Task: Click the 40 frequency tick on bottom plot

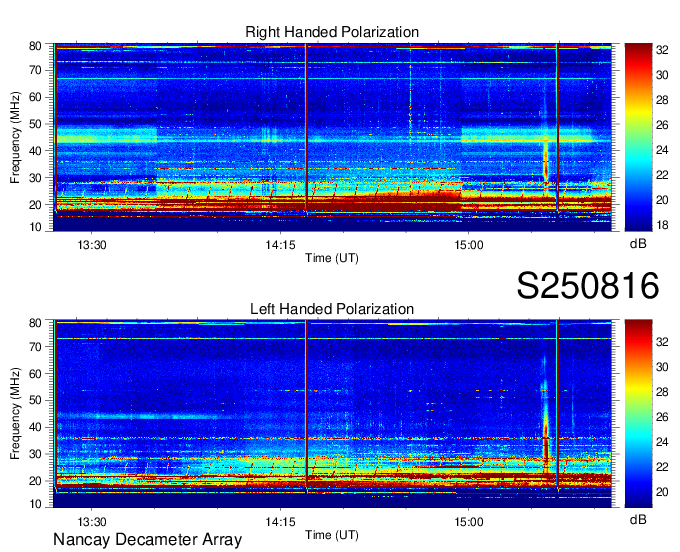Action: point(35,427)
